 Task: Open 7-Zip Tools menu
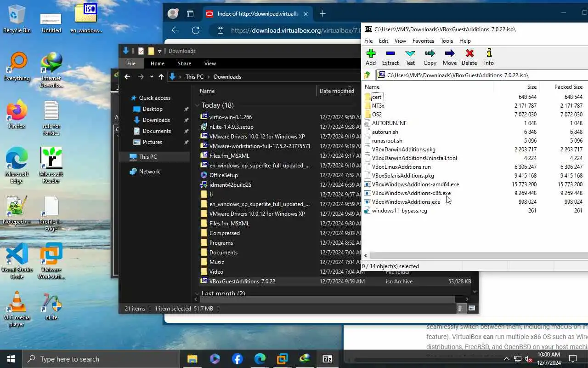447,41
